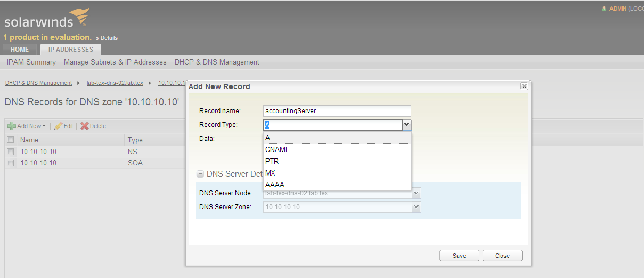The image size is (644, 278).
Task: Open the 10.10.10.10. NS record link
Action: point(39,152)
